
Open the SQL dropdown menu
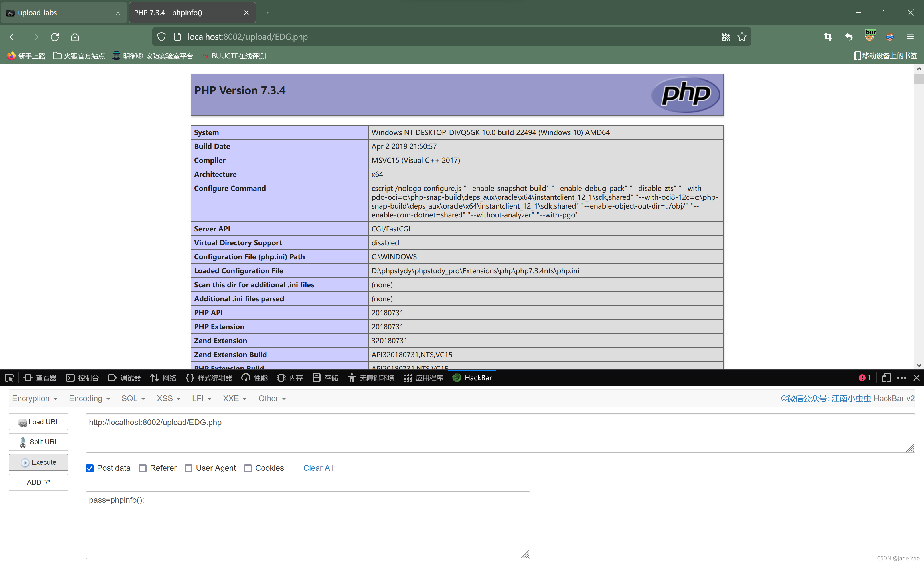coord(133,399)
